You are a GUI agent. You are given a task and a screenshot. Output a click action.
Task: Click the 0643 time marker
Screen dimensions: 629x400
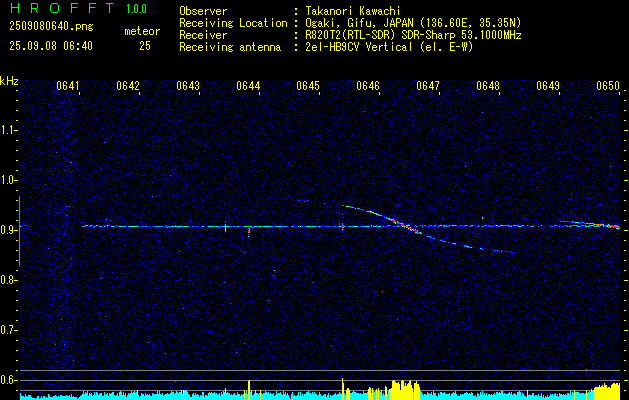click(x=188, y=86)
